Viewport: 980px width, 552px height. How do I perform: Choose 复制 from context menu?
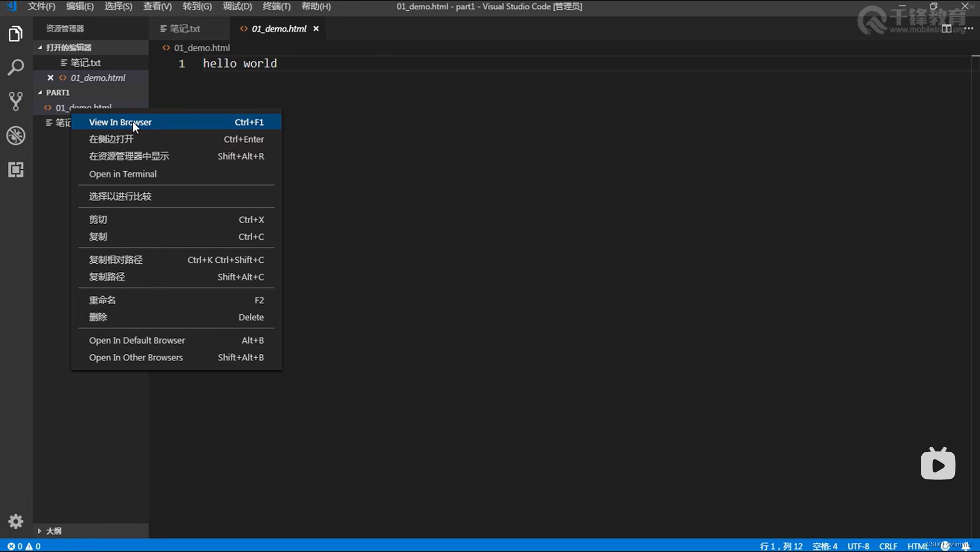click(x=176, y=237)
